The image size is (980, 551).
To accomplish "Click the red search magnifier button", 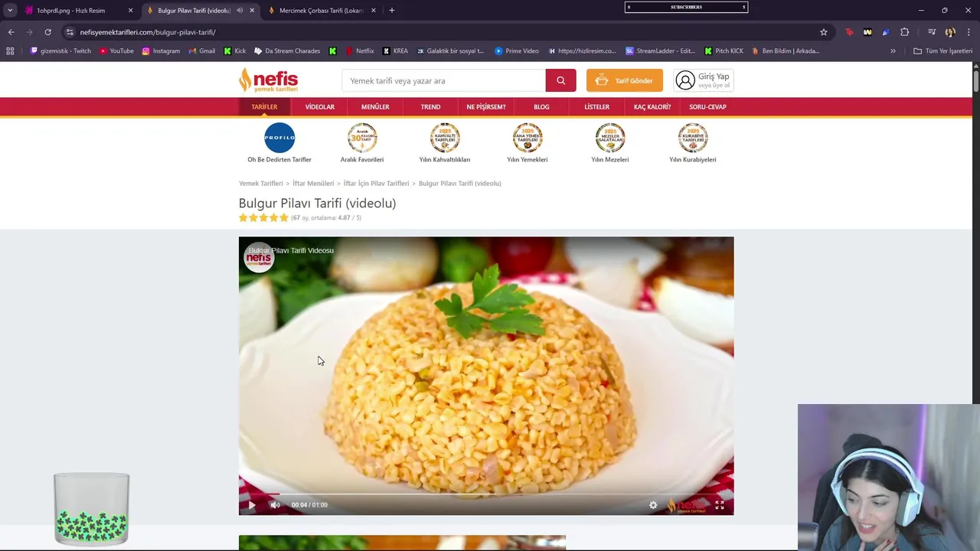I will tap(560, 80).
